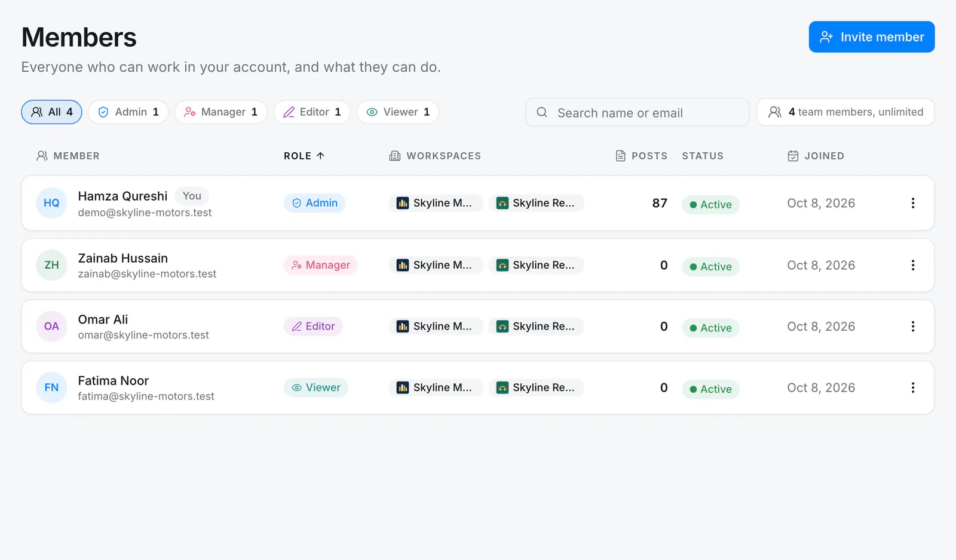Image resolution: width=956 pixels, height=560 pixels.
Task: Click the OA avatar of Omar Ali
Action: (x=51, y=327)
